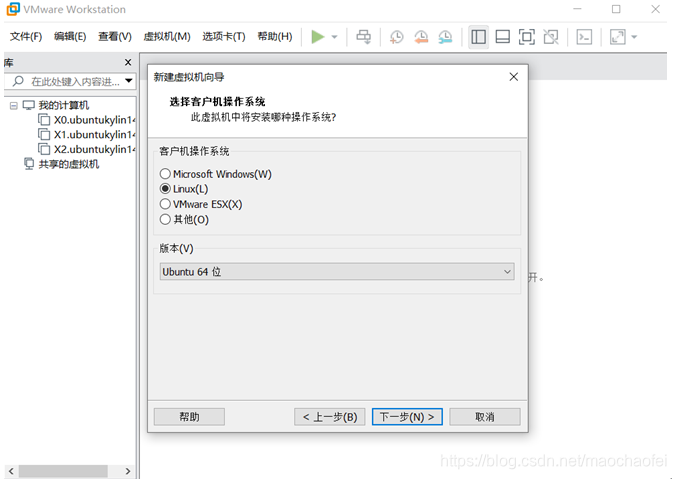
Task: Click the library horizontal scrollbar thumb
Action: tap(63, 471)
